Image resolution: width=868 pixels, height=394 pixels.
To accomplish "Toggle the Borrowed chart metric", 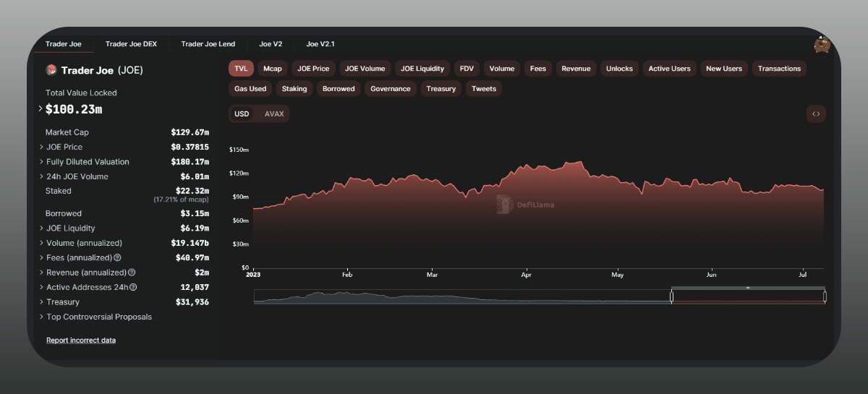I will click(339, 89).
